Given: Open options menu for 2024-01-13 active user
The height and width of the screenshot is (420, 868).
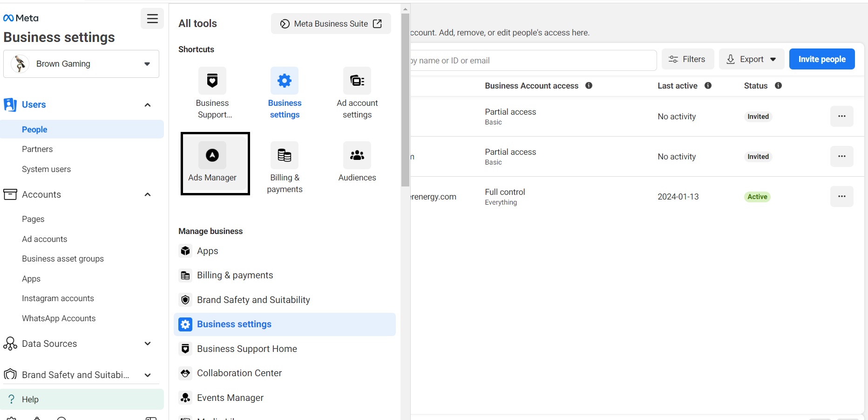Looking at the screenshot, I should coord(841,197).
